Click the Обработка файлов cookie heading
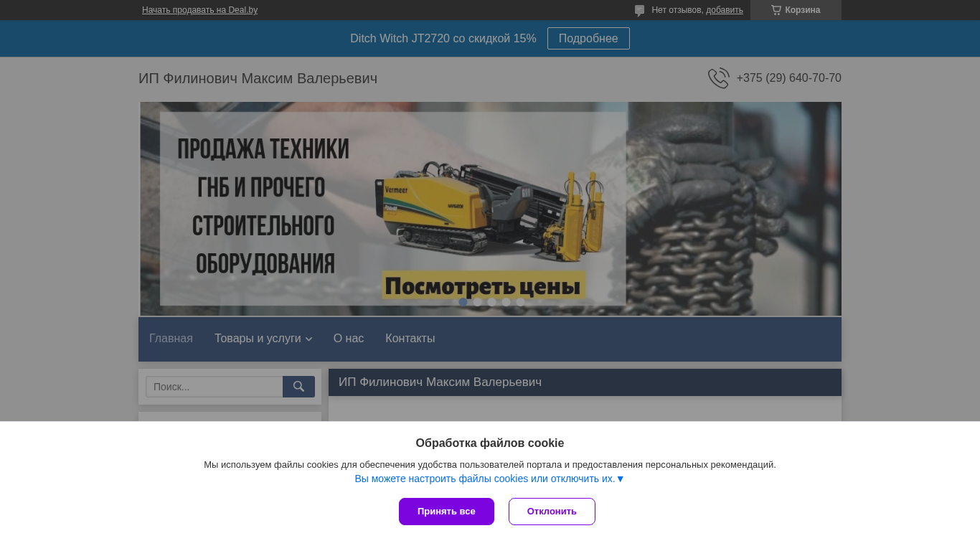This screenshot has width=980, height=551. tap(490, 443)
